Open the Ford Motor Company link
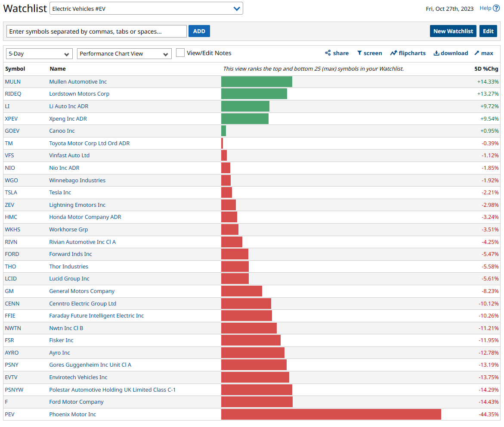The width and height of the screenshot is (504, 427). click(76, 402)
